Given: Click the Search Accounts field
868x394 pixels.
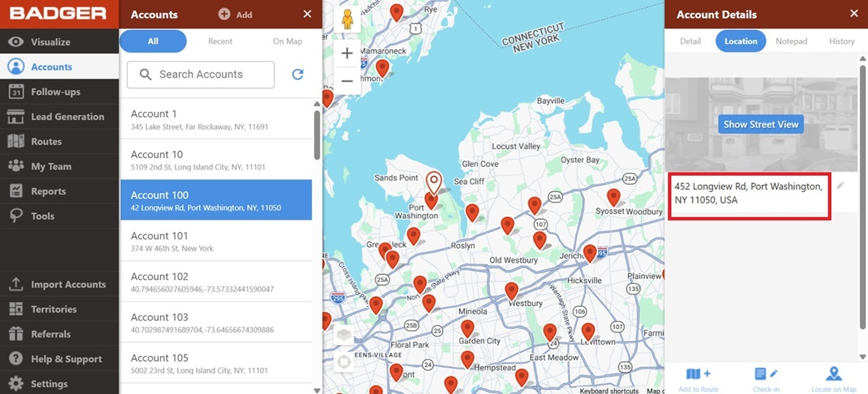Looking at the screenshot, I should 201,74.
